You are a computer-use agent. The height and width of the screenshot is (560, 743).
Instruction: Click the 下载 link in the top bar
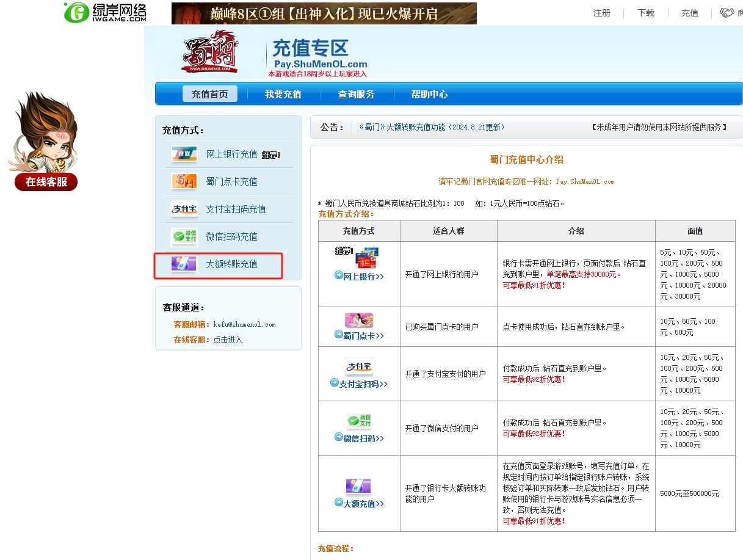tap(646, 13)
